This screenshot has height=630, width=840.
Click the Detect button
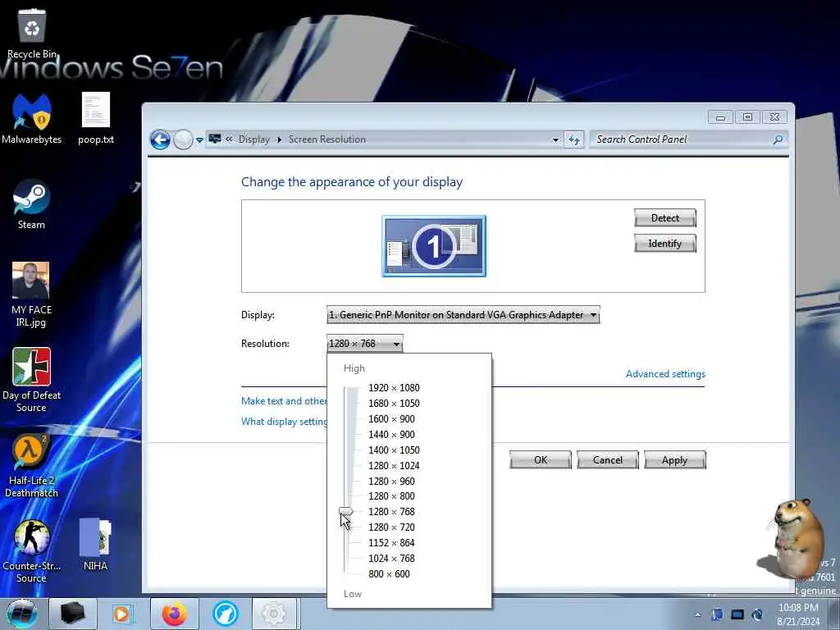(664, 218)
